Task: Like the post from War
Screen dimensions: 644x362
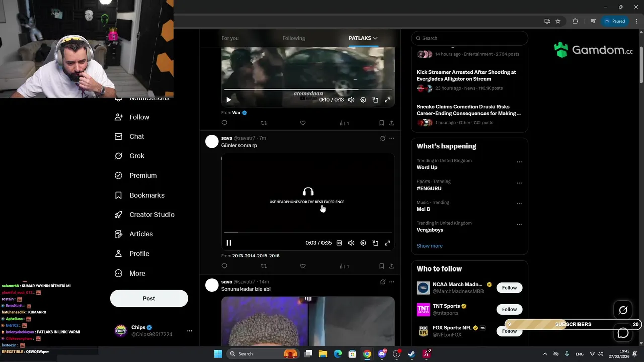Action: (303, 123)
